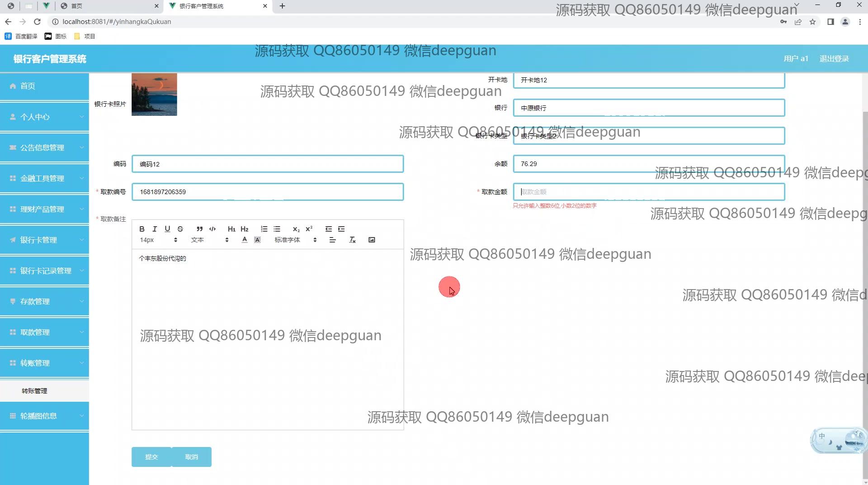Insert a bulleted list

[x=277, y=229]
